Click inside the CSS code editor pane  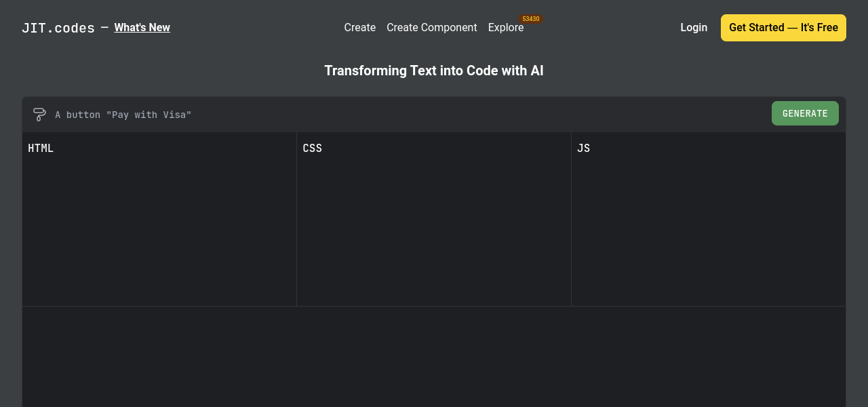(434, 224)
